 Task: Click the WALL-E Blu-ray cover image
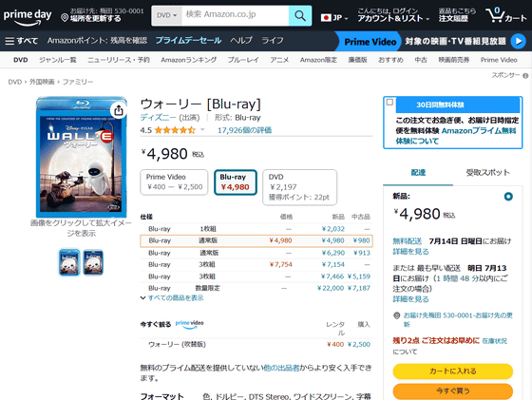(82, 157)
